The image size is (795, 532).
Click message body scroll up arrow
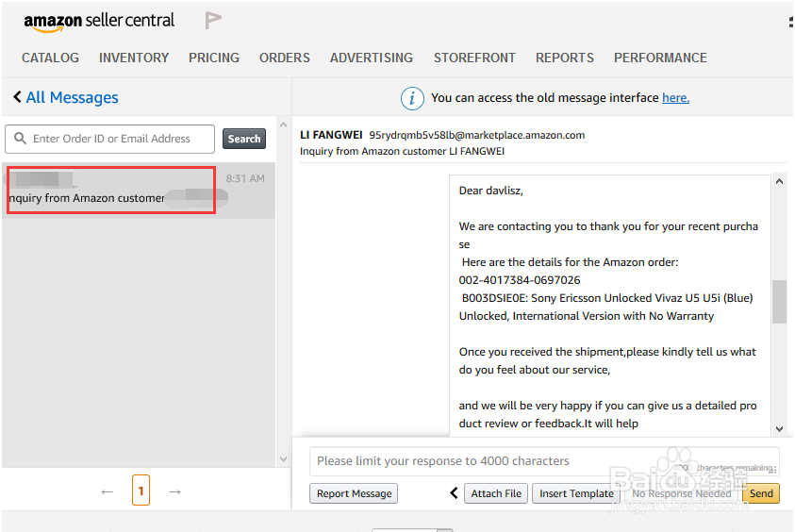click(779, 181)
